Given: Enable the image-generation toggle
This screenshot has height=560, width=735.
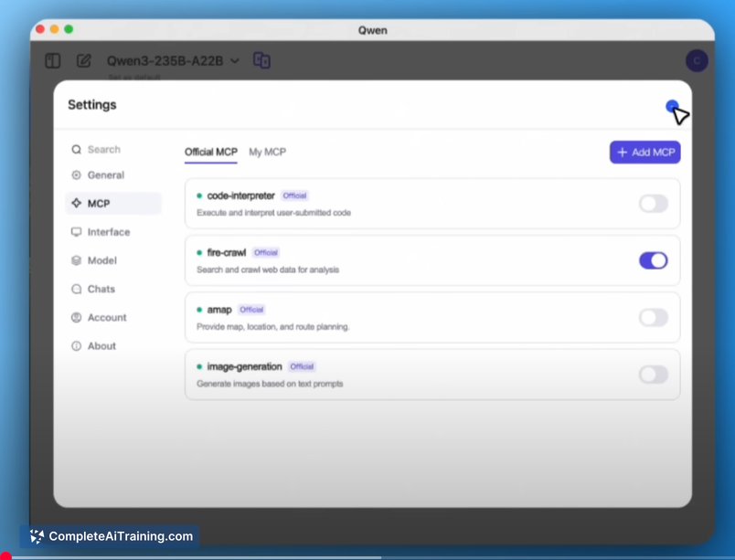Looking at the screenshot, I should [x=654, y=375].
